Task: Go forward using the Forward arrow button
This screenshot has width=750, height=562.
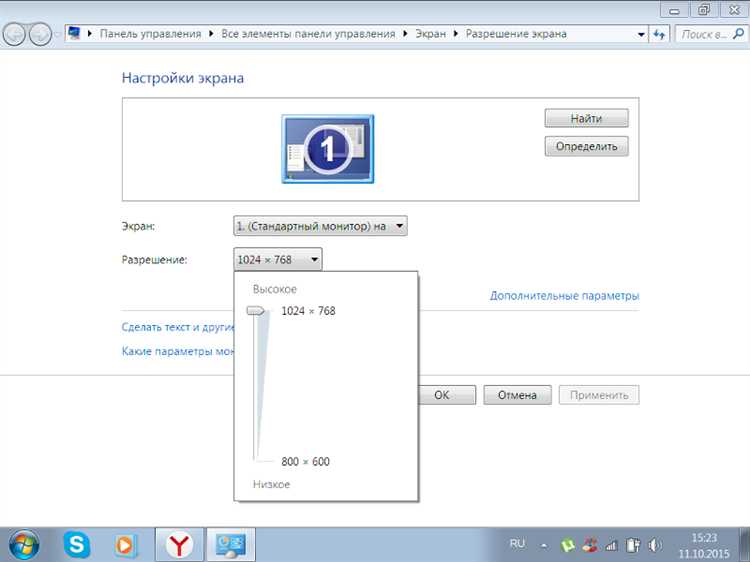Action: coord(40,34)
